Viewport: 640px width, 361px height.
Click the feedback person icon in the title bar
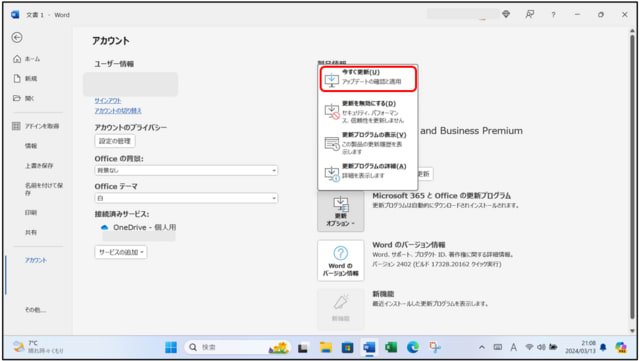(x=529, y=15)
